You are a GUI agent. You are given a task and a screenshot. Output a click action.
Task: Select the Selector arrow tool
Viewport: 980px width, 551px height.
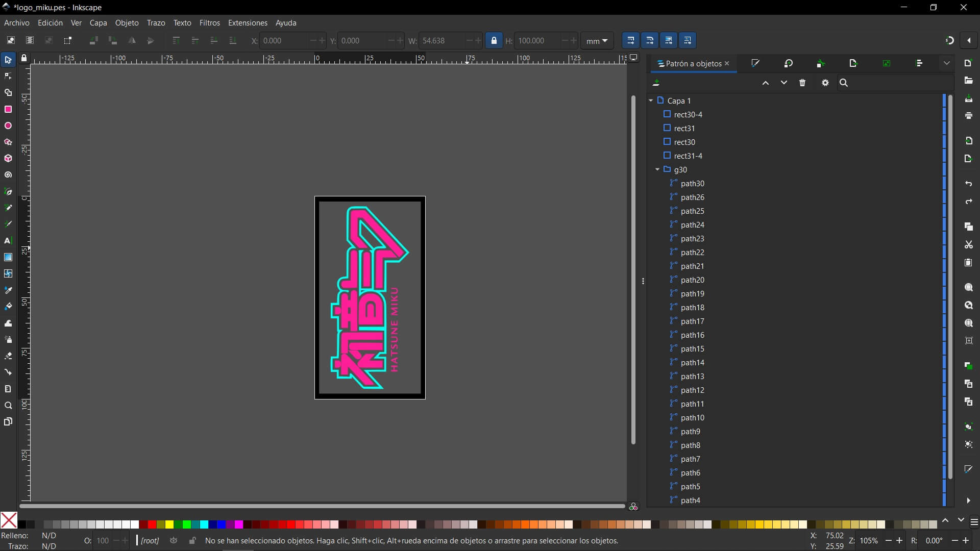pyautogui.click(x=8, y=60)
